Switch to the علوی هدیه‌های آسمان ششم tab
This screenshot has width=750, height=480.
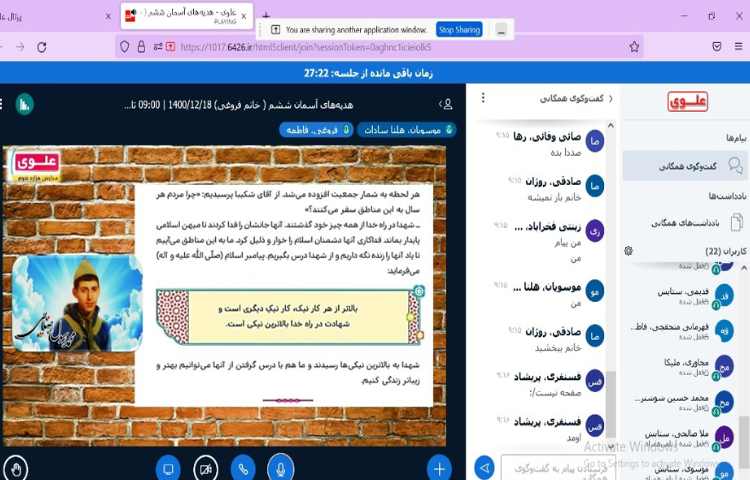pos(187,16)
